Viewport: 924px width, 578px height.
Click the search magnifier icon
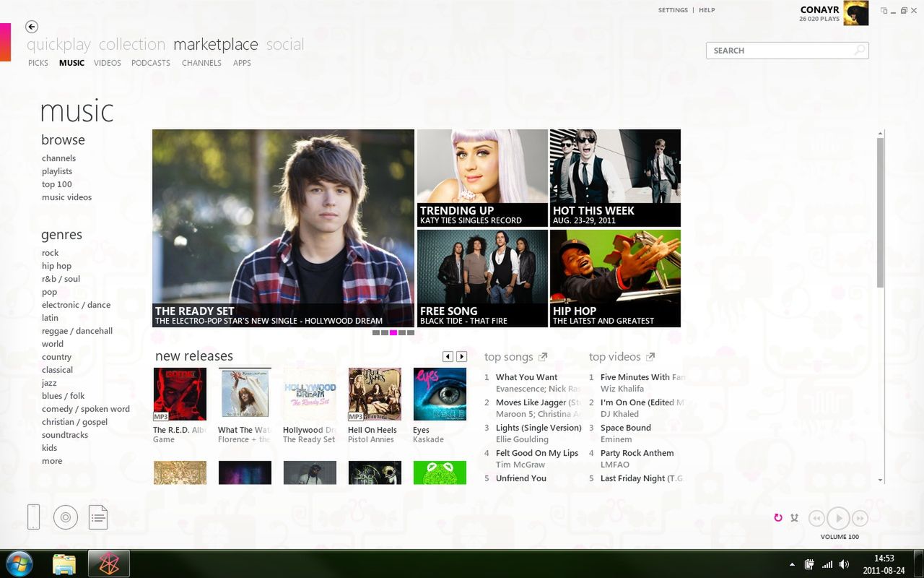pos(860,51)
